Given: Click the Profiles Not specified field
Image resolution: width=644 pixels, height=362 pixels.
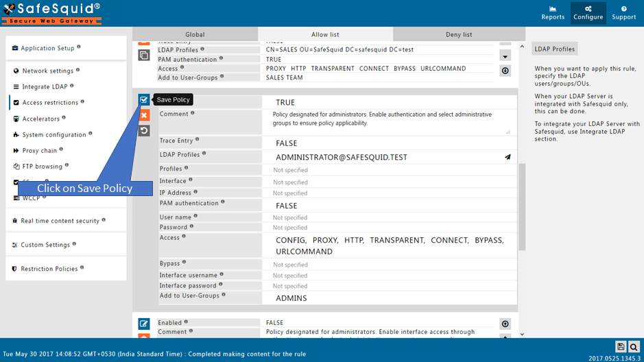Looking at the screenshot, I should pos(390,170).
